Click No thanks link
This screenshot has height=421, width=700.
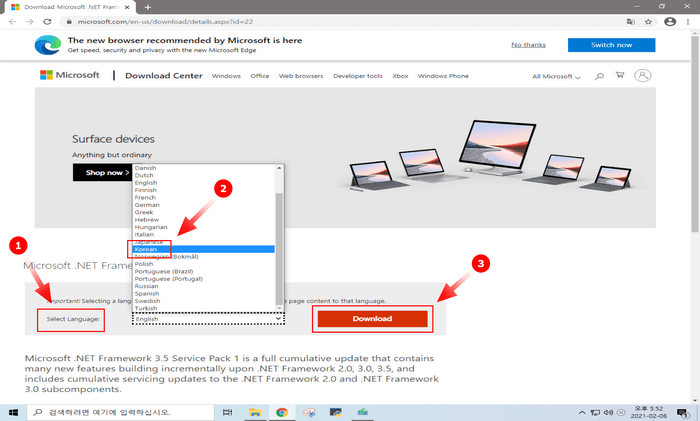(x=528, y=45)
